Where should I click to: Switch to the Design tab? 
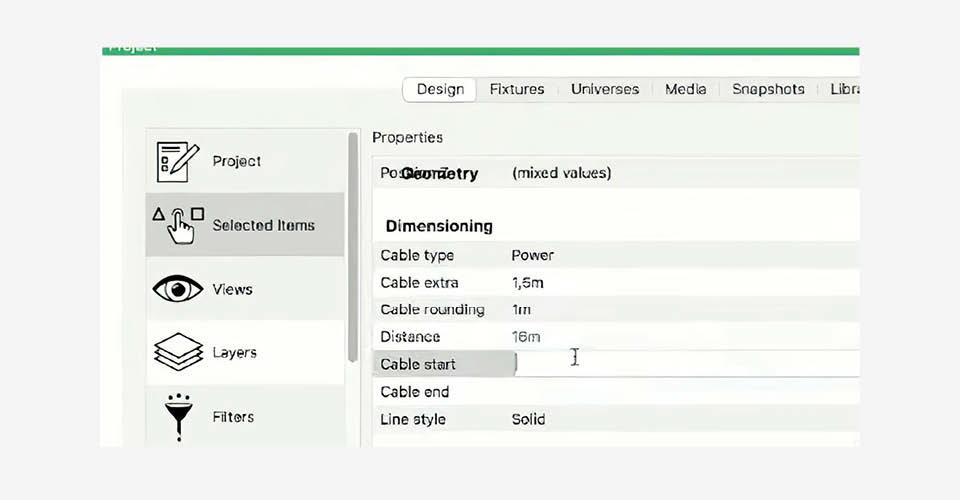[x=440, y=89]
